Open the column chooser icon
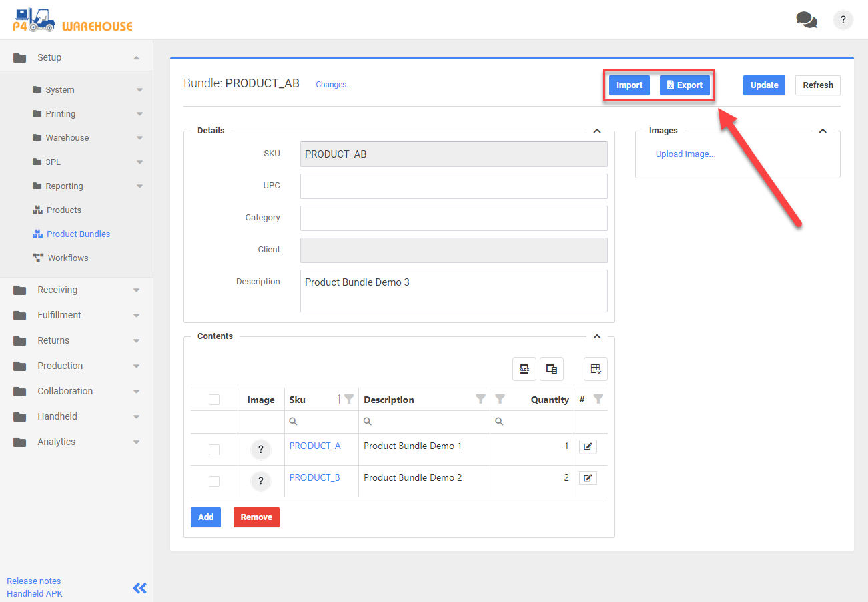The height and width of the screenshot is (602, 868). [x=552, y=369]
